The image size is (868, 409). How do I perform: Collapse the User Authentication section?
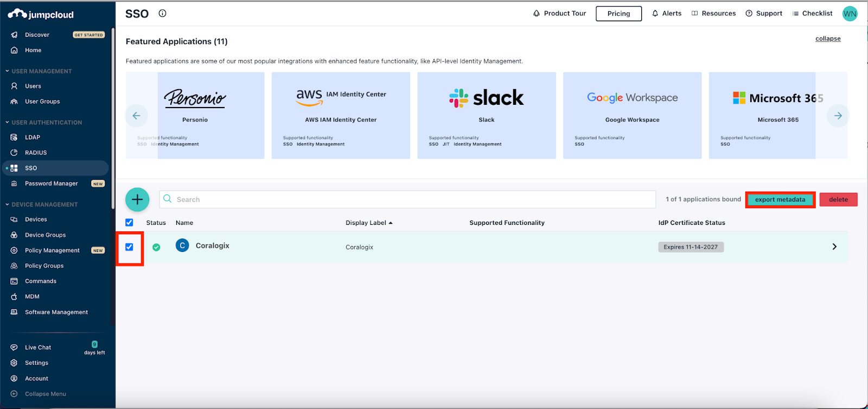coord(43,122)
